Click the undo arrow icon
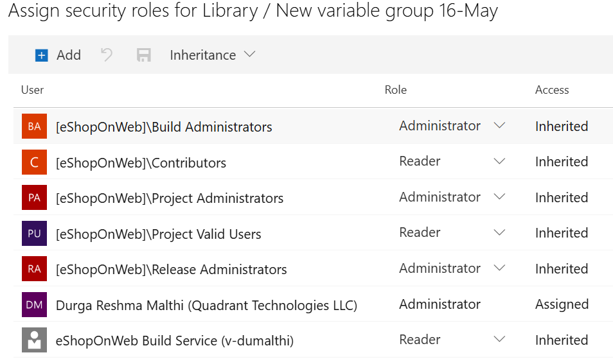 (x=107, y=55)
